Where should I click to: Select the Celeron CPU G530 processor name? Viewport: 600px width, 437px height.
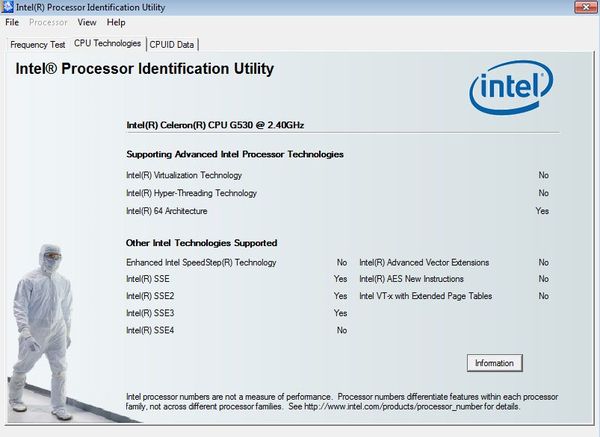(215, 125)
